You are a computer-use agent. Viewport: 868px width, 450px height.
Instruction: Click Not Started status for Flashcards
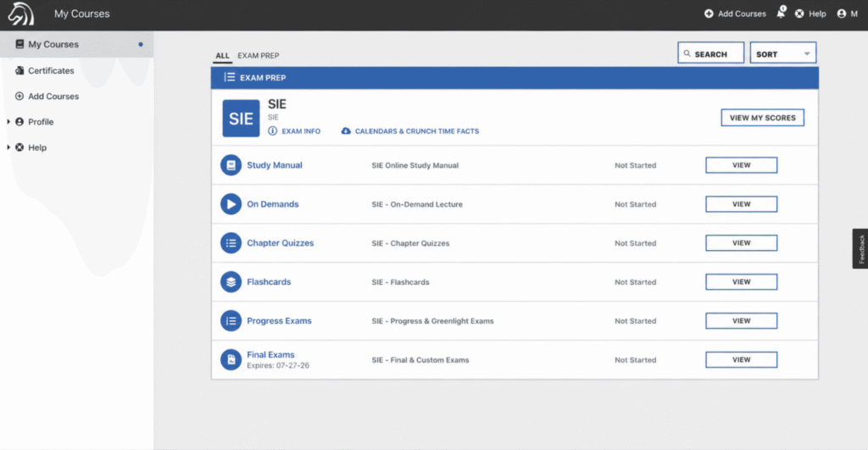(636, 282)
